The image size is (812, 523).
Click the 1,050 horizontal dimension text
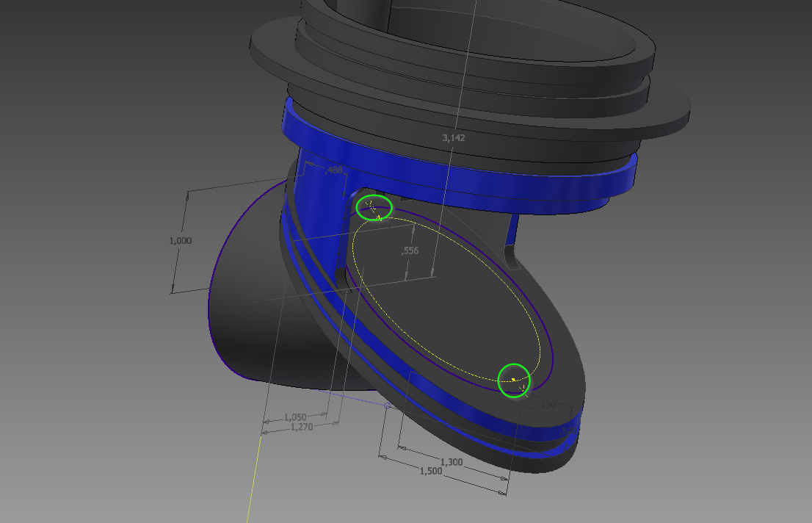[x=295, y=417]
